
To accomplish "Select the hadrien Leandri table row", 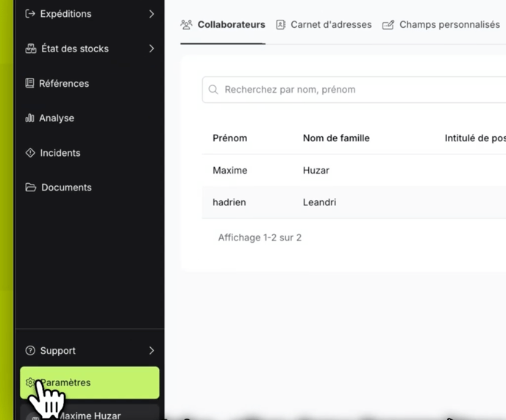I will [x=353, y=202].
